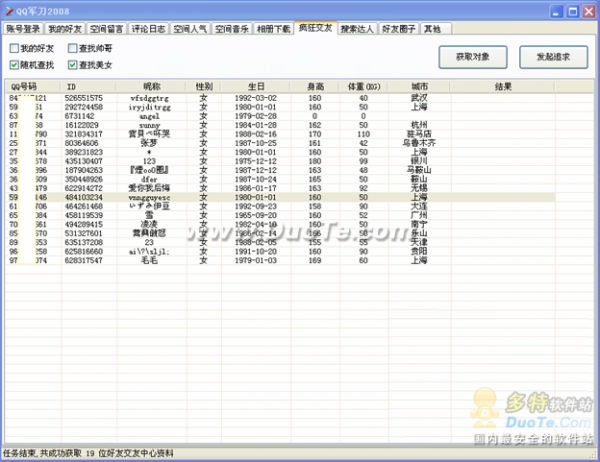Click the 昵称 column header
This screenshot has width=600, height=462.
click(151, 87)
